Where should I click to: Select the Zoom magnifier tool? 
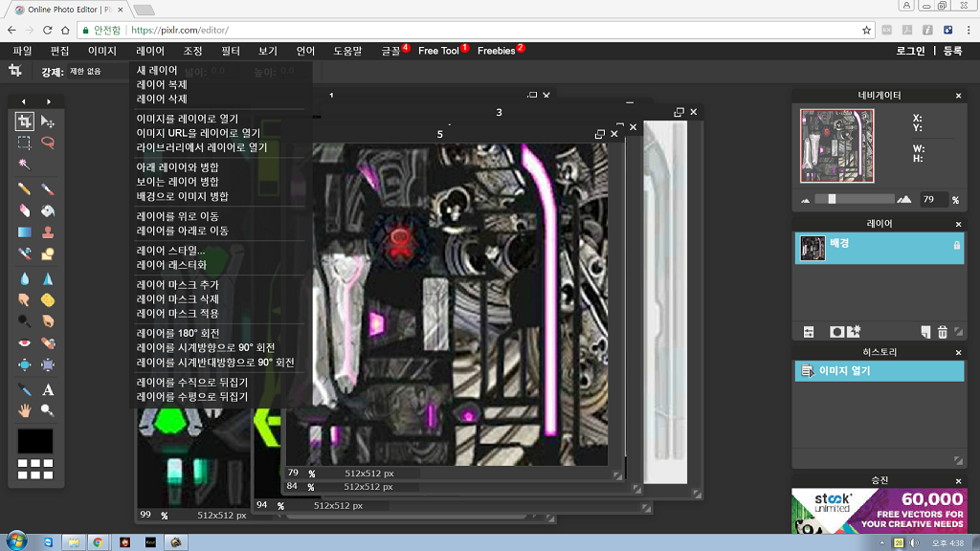point(48,410)
